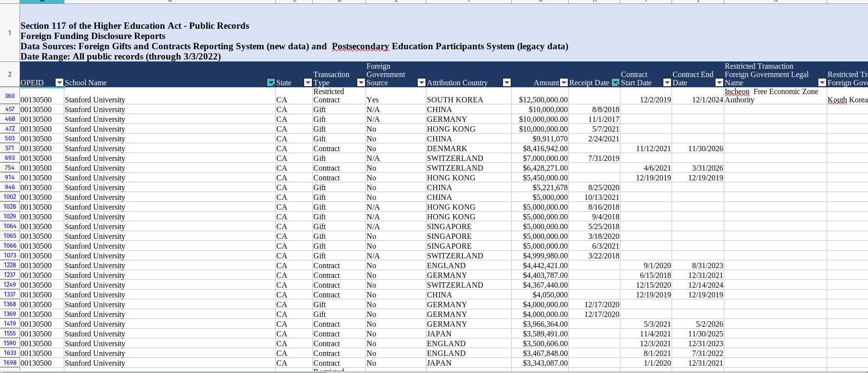This screenshot has width=868, height=373.
Task: Click the contract start date 1/1/2020
Action: pyautogui.click(x=646, y=363)
